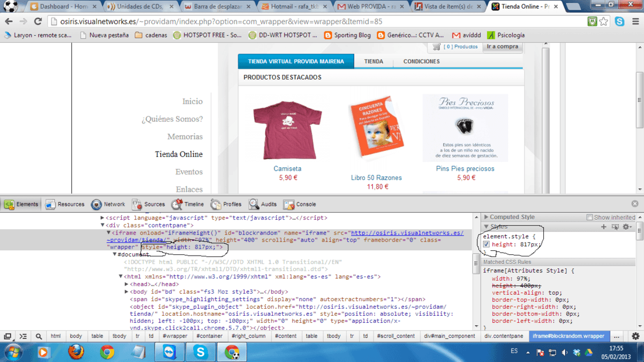644x362 pixels.
Task: Select #right_column in the breadcrumb
Action: (x=248, y=336)
